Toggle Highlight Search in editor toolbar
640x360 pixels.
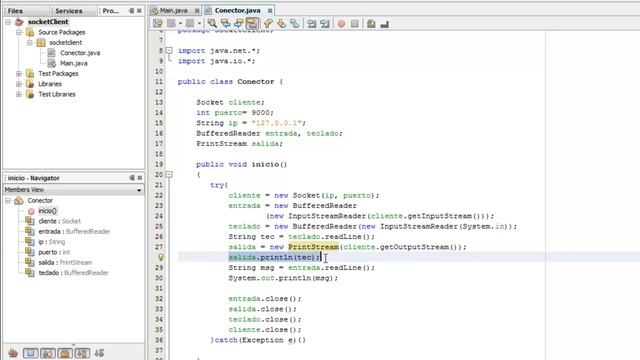(x=252, y=24)
